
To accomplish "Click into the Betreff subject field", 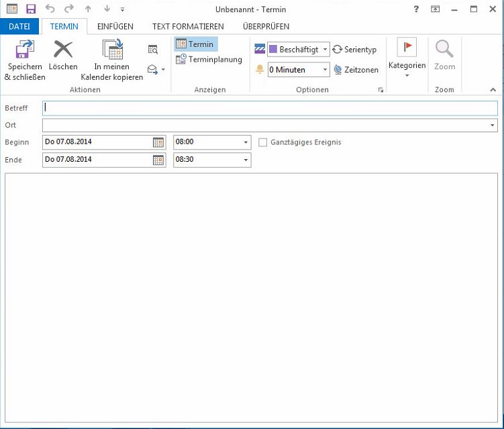I will [x=270, y=108].
